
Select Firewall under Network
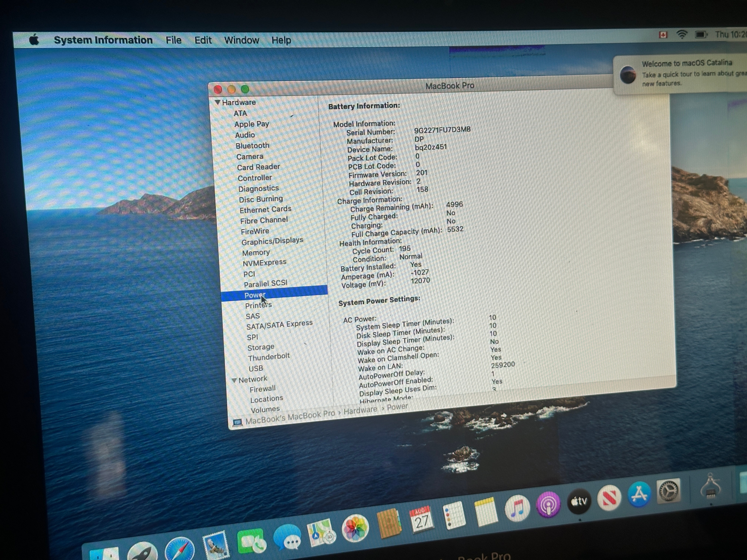coord(263,389)
